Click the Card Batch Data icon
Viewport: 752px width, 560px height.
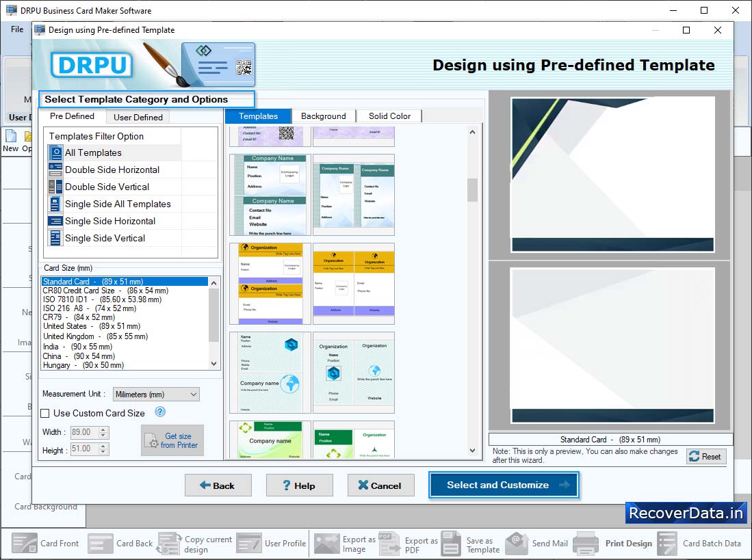pyautogui.click(x=667, y=543)
